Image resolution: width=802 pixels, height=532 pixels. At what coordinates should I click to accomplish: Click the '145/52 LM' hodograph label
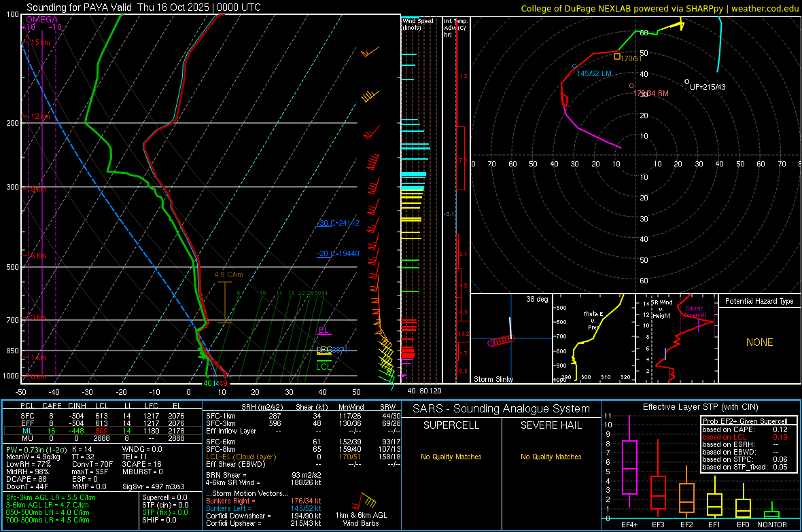pyautogui.click(x=594, y=73)
